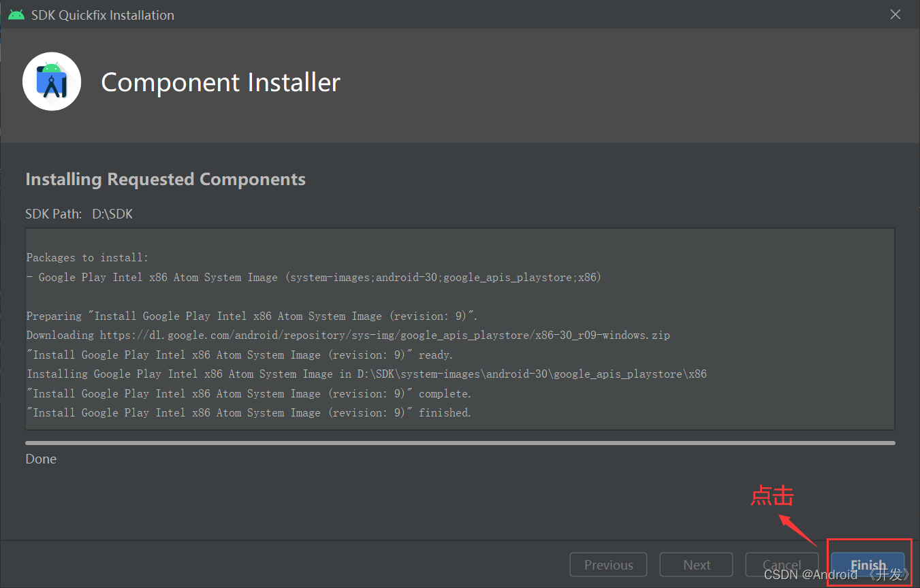Click the SDK Quickfix Installation window title
Image resolution: width=920 pixels, height=588 pixels.
[103, 15]
